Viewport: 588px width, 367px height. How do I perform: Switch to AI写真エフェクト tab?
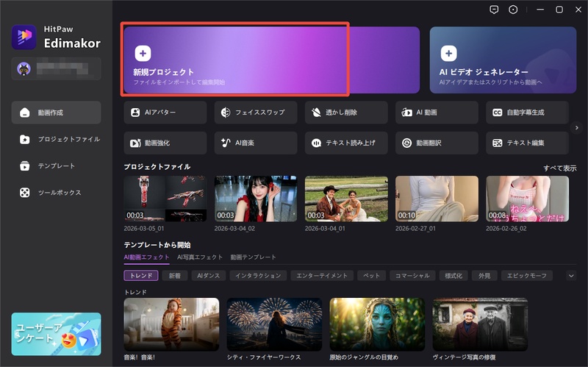[x=200, y=257]
